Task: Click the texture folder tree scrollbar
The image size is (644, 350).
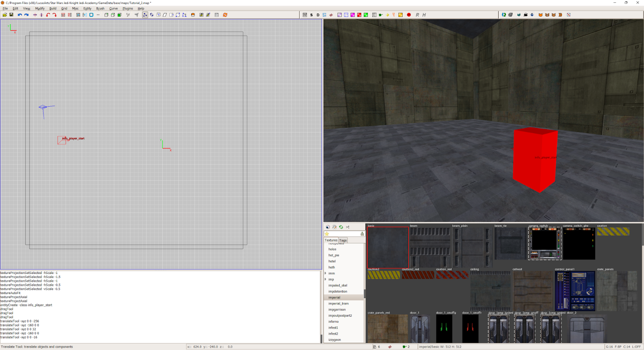Action: 365,293
